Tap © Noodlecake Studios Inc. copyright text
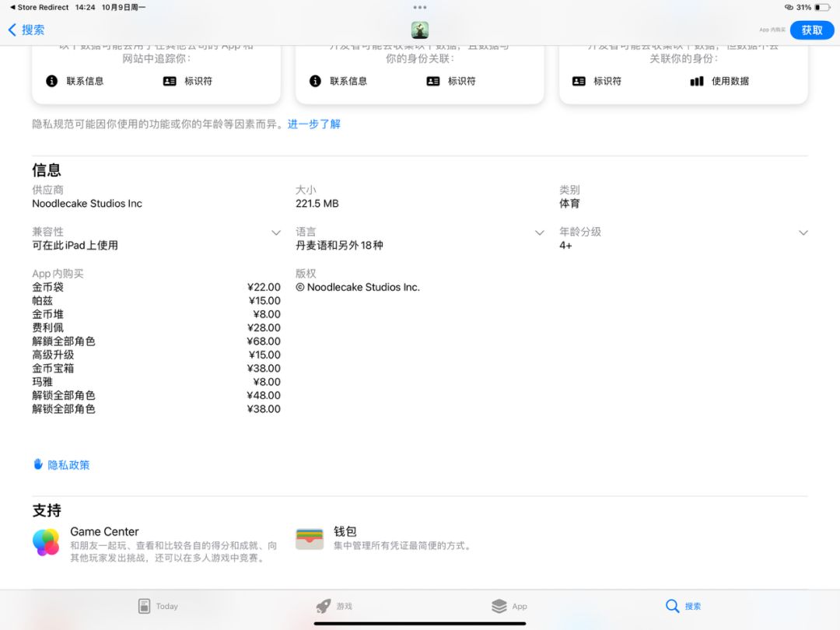The height and width of the screenshot is (630, 840). tap(358, 287)
